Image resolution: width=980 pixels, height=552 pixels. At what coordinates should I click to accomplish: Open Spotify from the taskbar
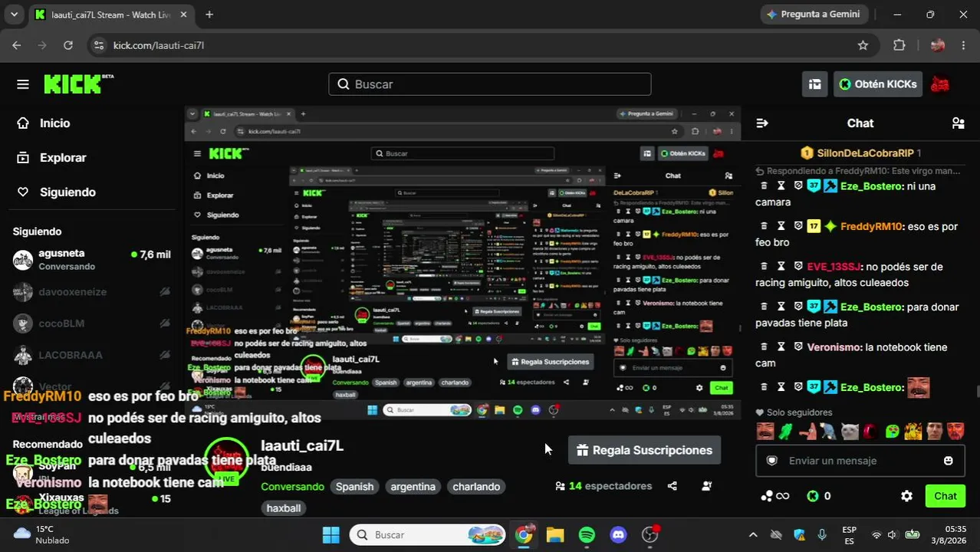click(x=587, y=534)
